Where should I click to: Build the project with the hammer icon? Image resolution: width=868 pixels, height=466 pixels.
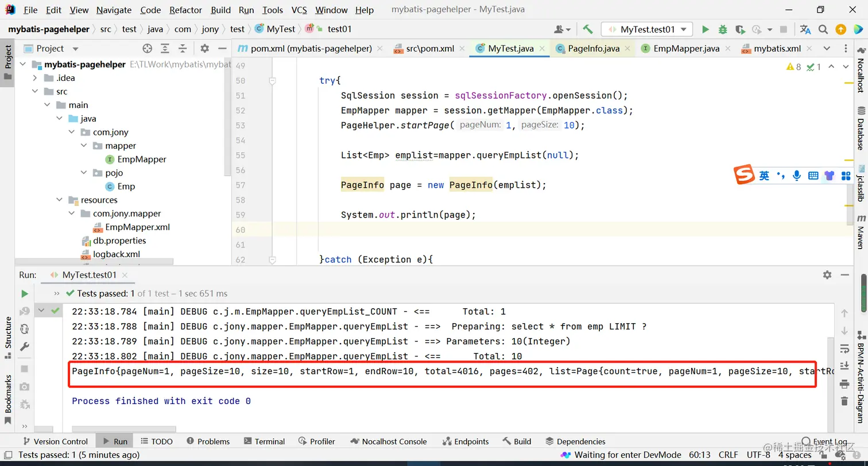pos(587,29)
